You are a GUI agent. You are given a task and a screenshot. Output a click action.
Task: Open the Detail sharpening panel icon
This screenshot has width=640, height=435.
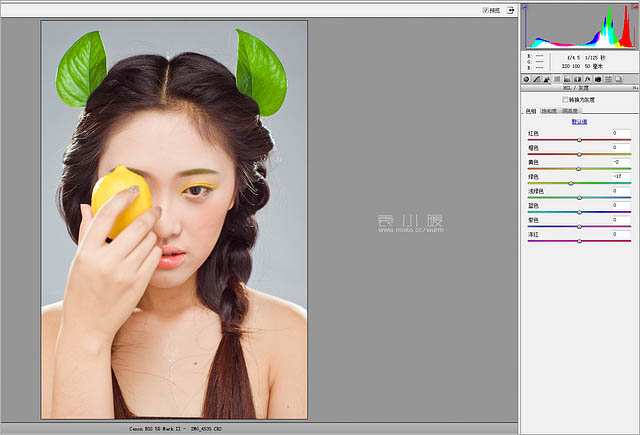coord(548,79)
